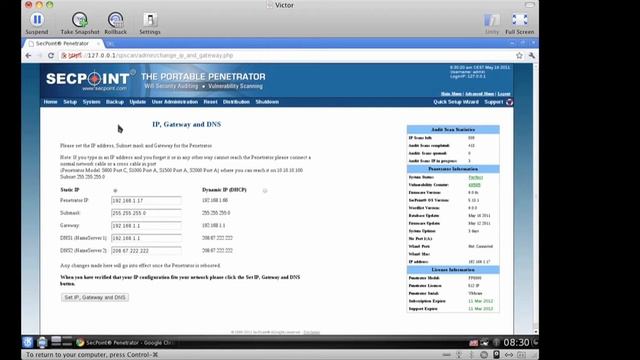Image resolution: width=640 pixels, height=360 pixels.
Task: Go back in the Chrome browser
Action: (x=28, y=56)
